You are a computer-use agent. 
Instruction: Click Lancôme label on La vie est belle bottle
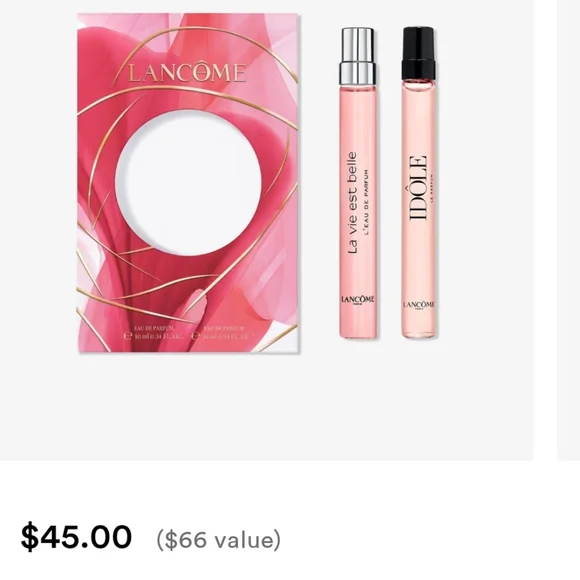click(x=358, y=300)
